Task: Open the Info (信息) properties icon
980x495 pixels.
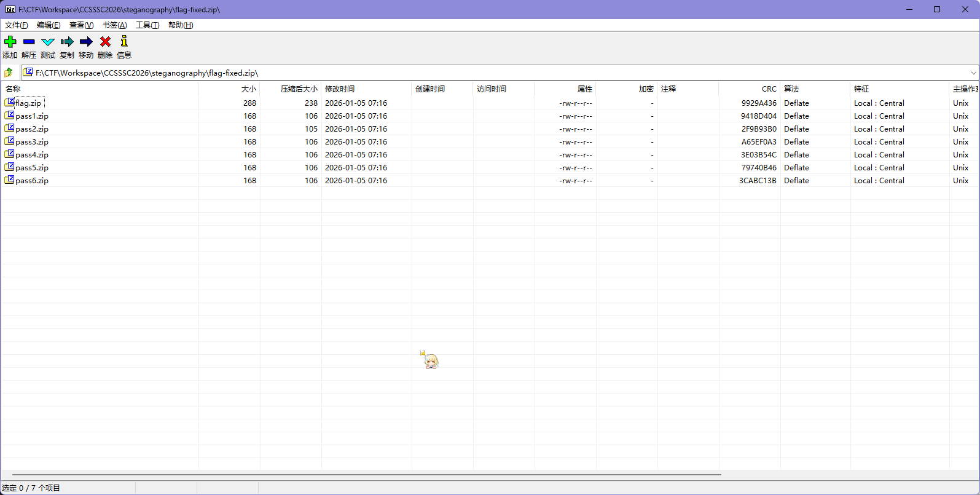Action: tap(124, 42)
